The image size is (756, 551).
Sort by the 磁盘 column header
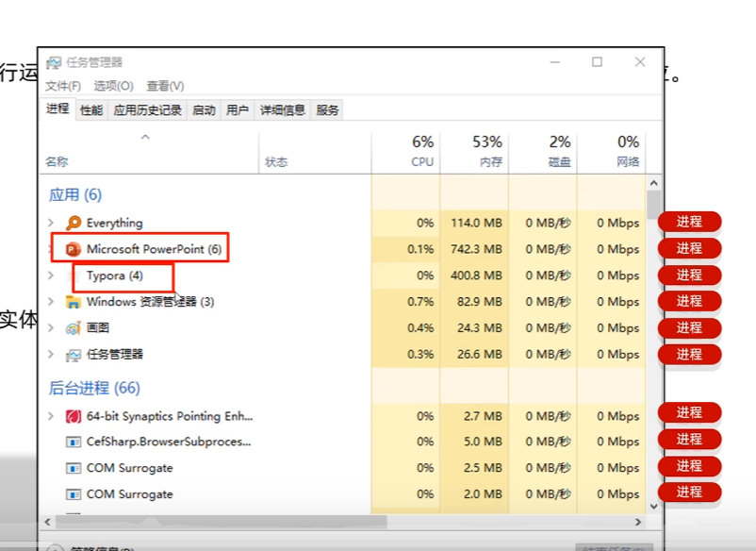point(543,152)
